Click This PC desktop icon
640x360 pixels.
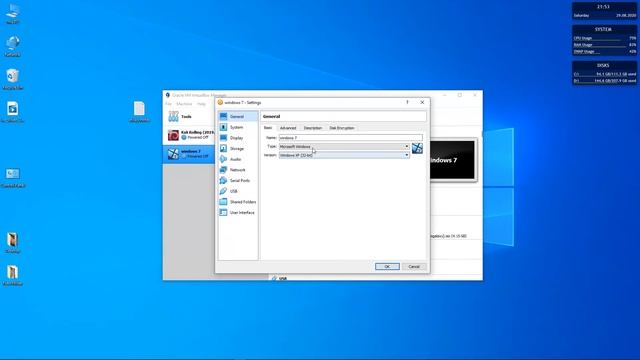(x=13, y=14)
